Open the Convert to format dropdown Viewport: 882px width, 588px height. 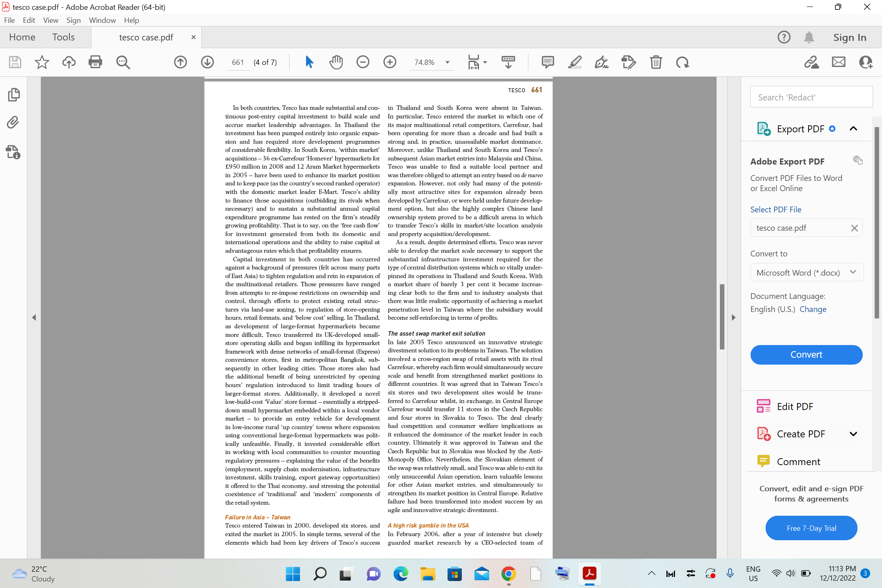(x=807, y=272)
